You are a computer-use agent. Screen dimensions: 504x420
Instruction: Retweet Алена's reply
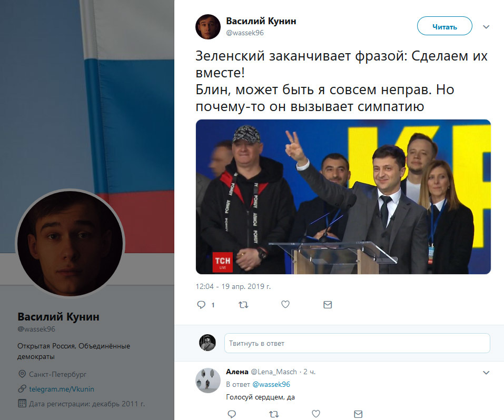(x=274, y=414)
